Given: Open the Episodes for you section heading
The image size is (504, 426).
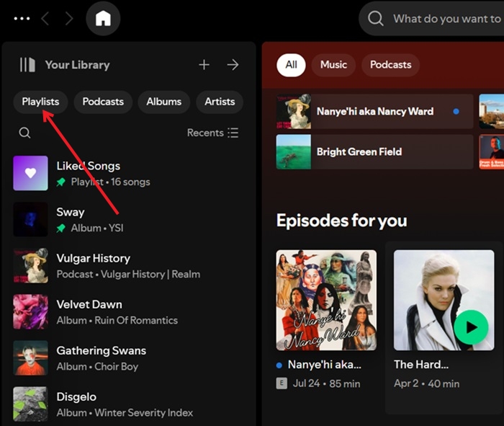Looking at the screenshot, I should point(342,221).
